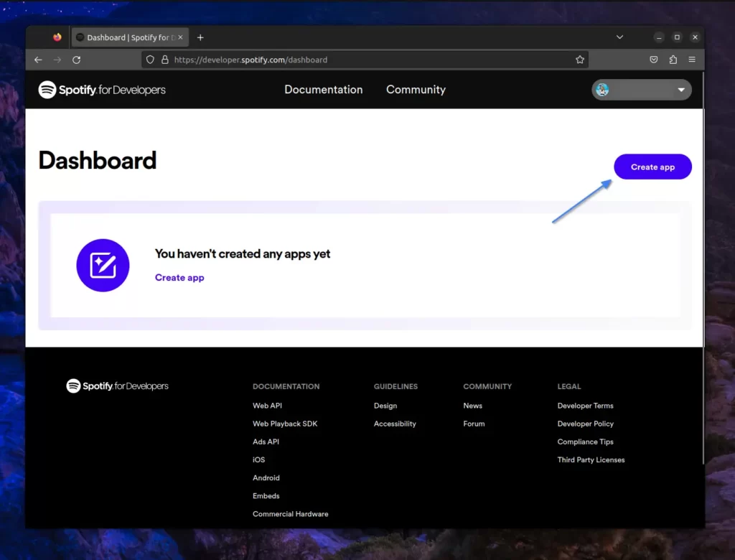The height and width of the screenshot is (560, 735).
Task: Click "You haven't created any apps yet" text
Action: coord(243,253)
